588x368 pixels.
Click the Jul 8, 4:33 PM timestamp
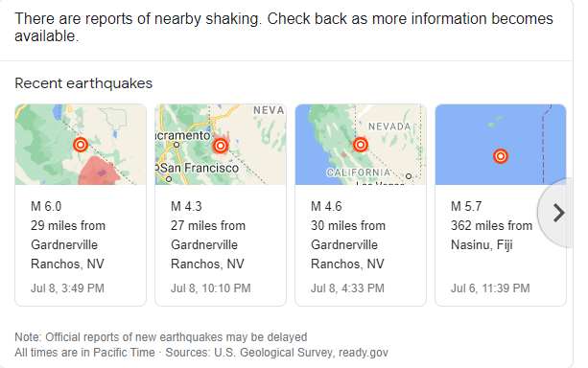pyautogui.click(x=347, y=288)
